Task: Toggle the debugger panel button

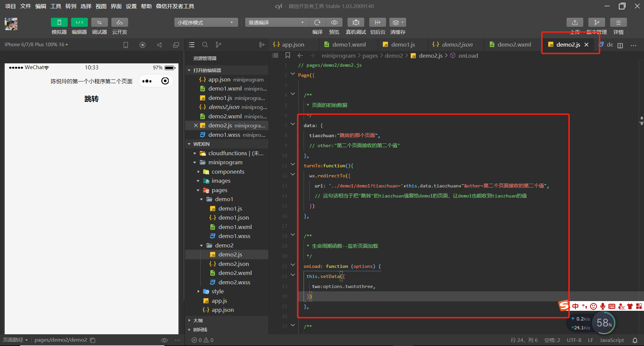Action: pos(99,22)
